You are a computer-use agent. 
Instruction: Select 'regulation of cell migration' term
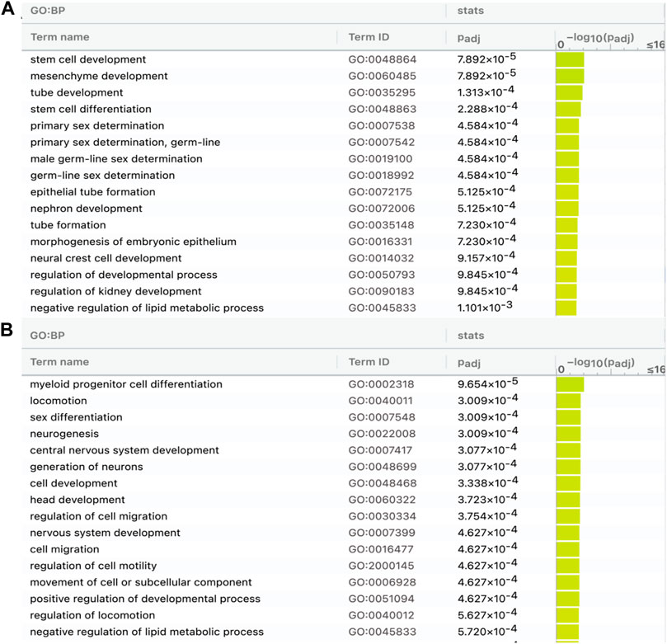pyautogui.click(x=98, y=517)
